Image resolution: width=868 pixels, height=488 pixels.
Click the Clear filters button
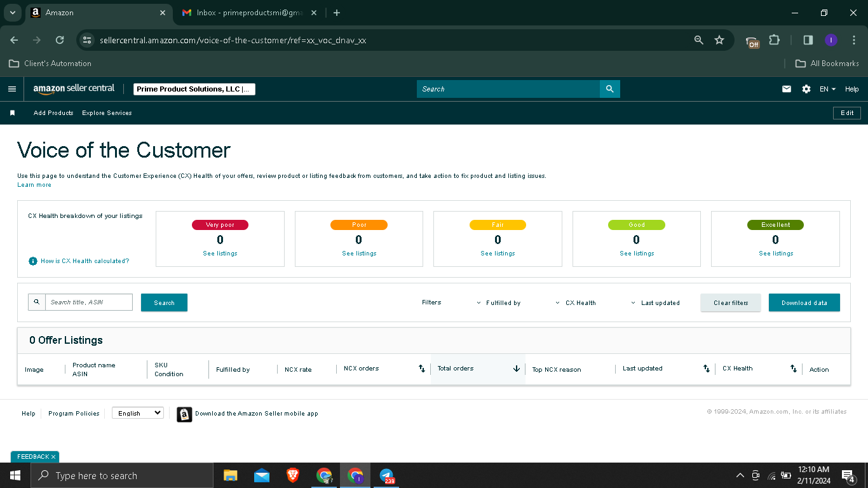click(731, 302)
